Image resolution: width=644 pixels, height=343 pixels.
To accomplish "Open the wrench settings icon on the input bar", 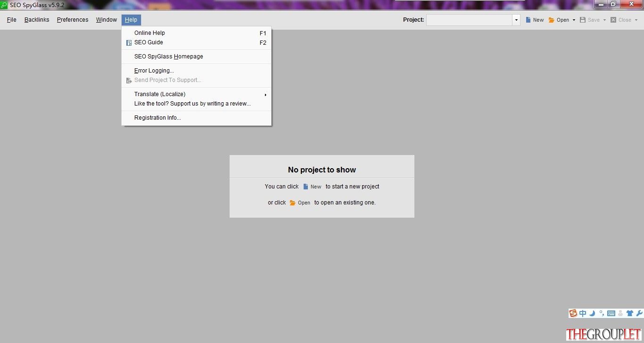I will point(639,313).
